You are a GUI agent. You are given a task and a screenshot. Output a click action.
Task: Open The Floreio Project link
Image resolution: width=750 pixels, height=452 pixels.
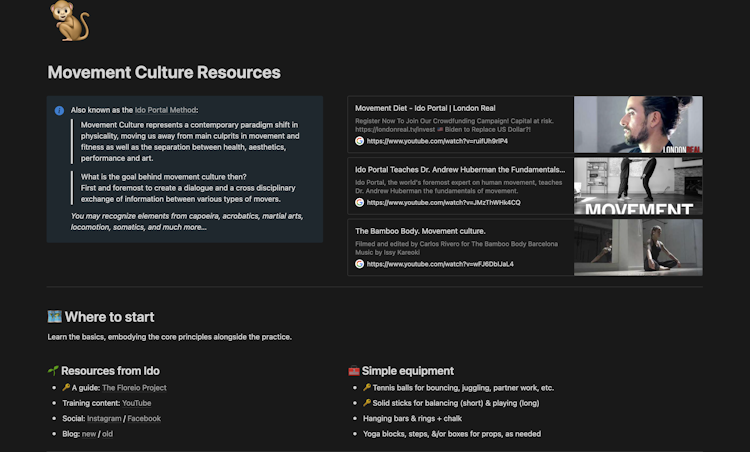point(134,388)
